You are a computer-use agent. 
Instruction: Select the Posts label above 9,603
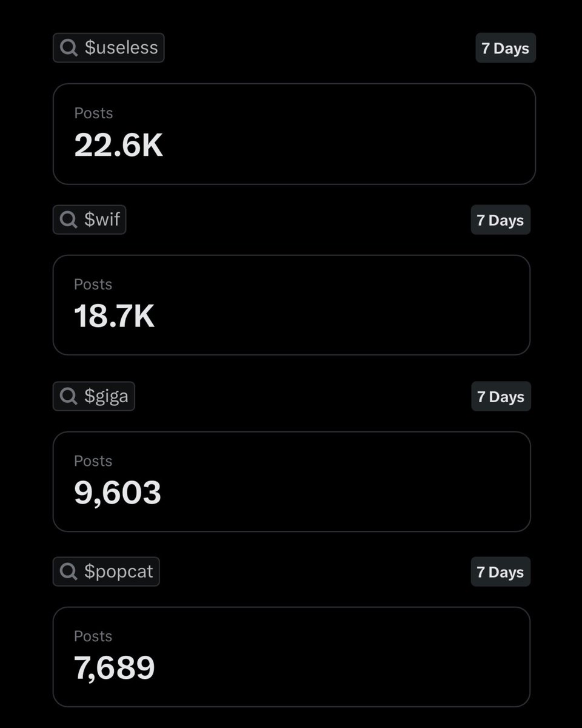[x=93, y=461]
